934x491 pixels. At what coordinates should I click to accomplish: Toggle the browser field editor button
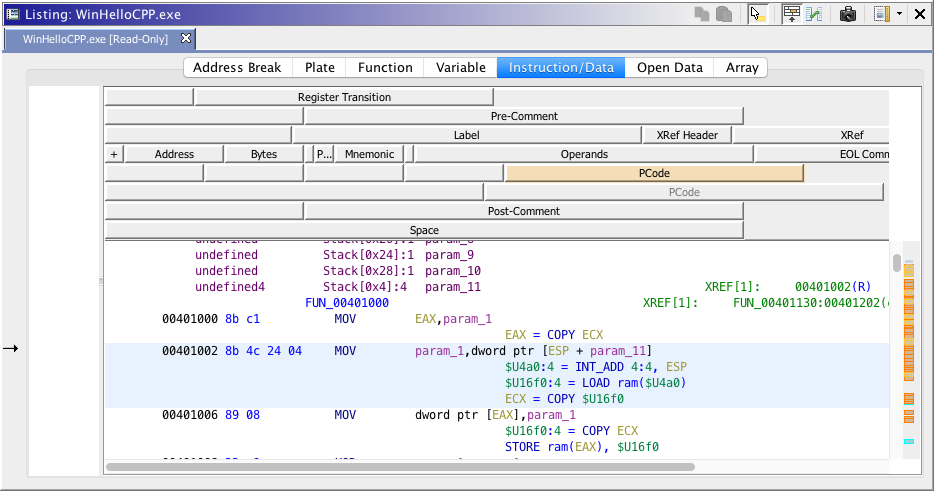(791, 14)
